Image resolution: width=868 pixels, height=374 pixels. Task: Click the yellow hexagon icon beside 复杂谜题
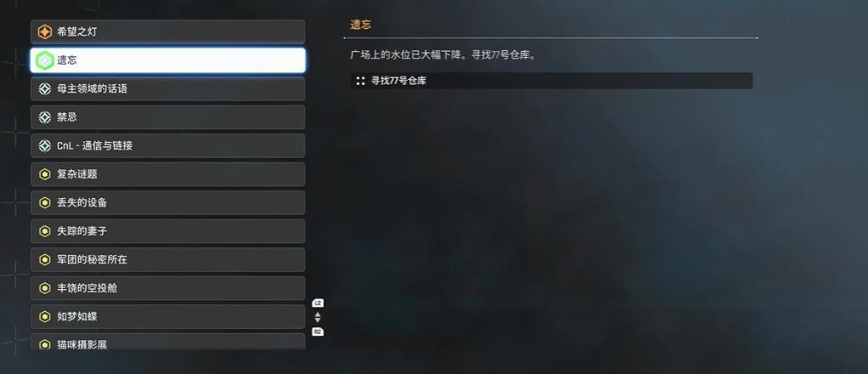click(45, 174)
